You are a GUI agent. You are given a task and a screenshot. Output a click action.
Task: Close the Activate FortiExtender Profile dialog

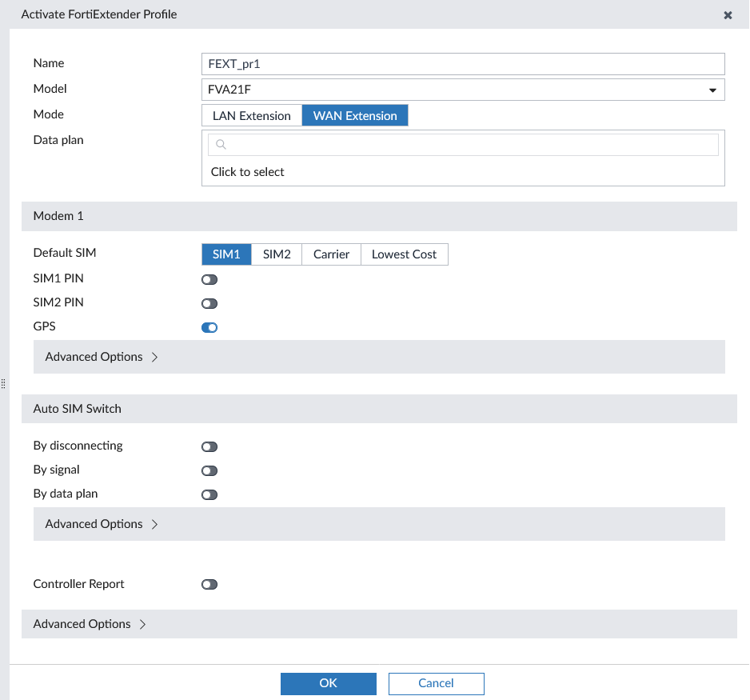tap(728, 14)
